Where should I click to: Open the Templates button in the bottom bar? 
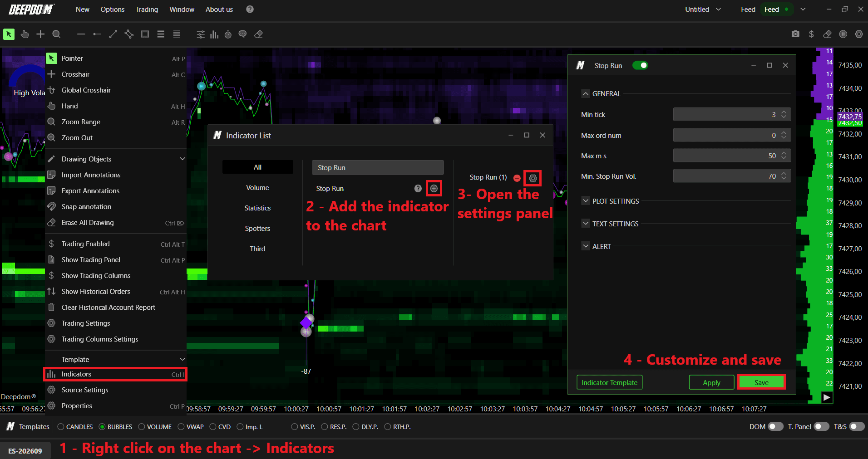pyautogui.click(x=28, y=427)
